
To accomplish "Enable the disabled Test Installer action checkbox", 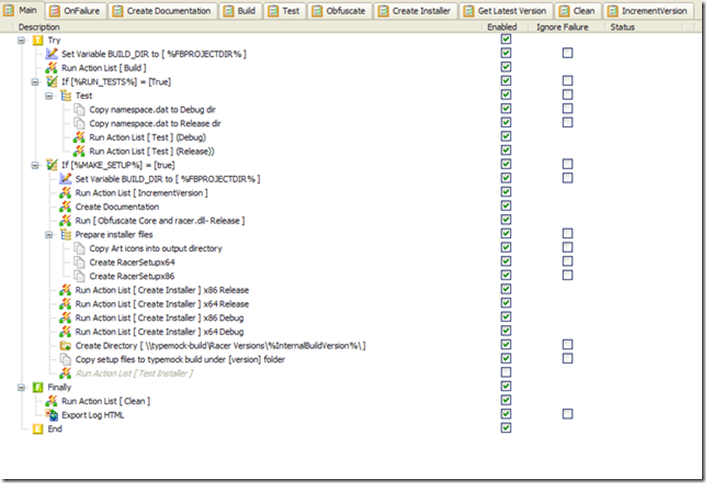I will click(x=506, y=372).
